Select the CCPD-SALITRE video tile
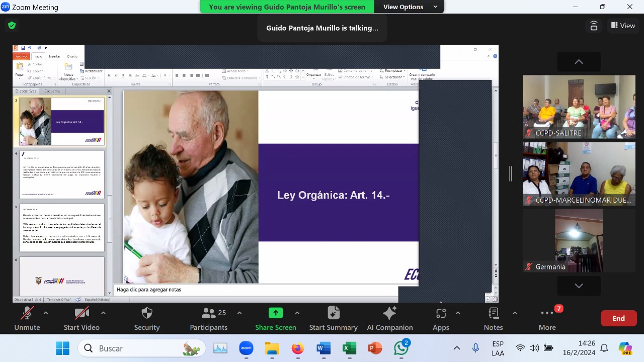This screenshot has height=362, width=644. [x=579, y=107]
